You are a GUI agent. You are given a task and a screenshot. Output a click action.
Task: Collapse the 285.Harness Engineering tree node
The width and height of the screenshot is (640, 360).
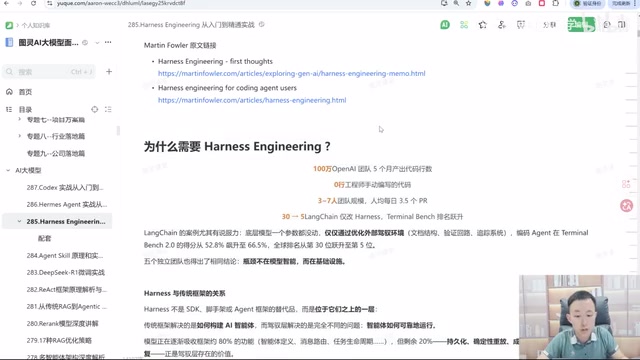[19, 221]
